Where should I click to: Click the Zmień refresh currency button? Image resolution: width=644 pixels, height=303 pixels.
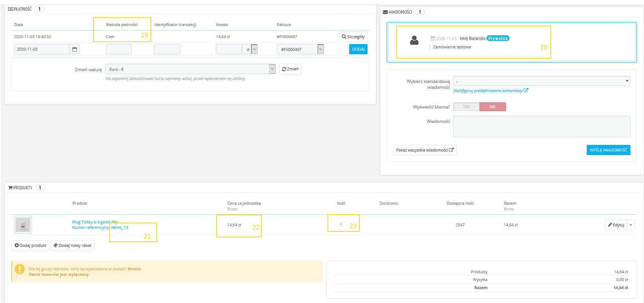click(x=290, y=69)
